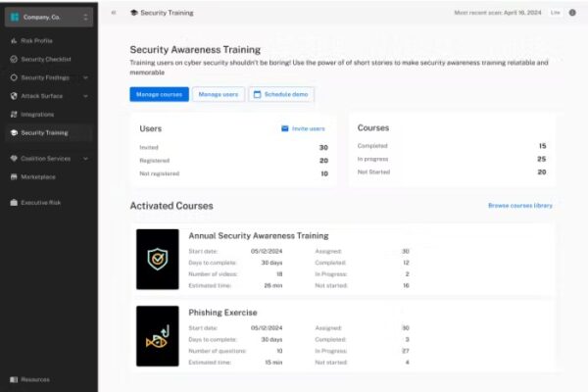Expand the Security Findings submenu
Image resolution: width=588 pixels, height=392 pixels.
click(x=85, y=77)
